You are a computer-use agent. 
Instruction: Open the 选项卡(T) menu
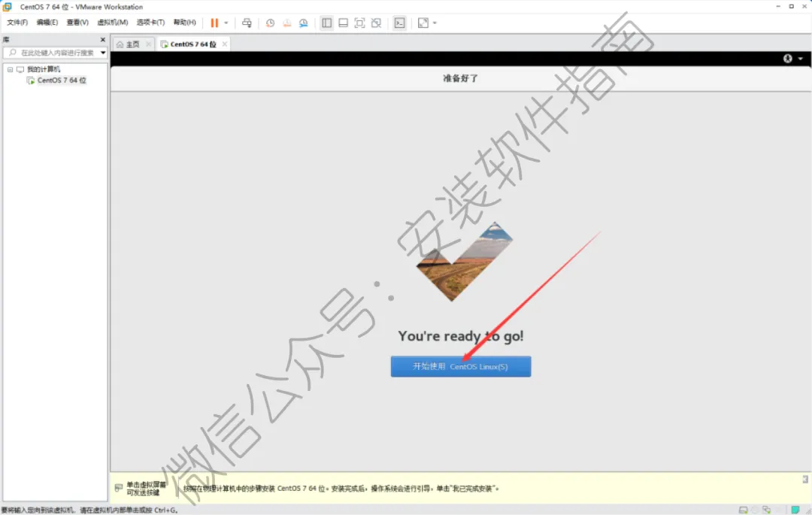click(x=150, y=23)
